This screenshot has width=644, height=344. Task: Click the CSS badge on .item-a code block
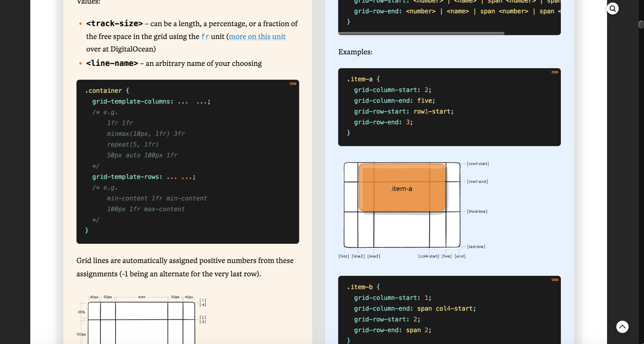click(555, 72)
